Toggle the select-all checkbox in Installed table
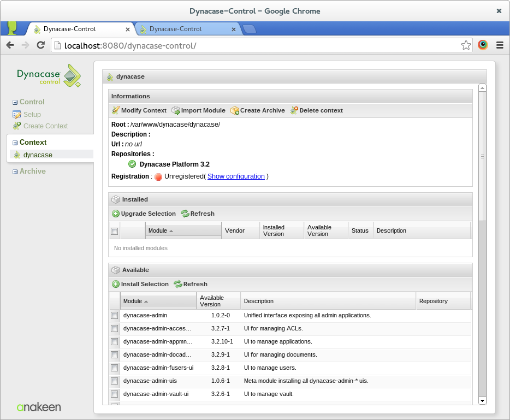The image size is (510, 420). coord(114,231)
